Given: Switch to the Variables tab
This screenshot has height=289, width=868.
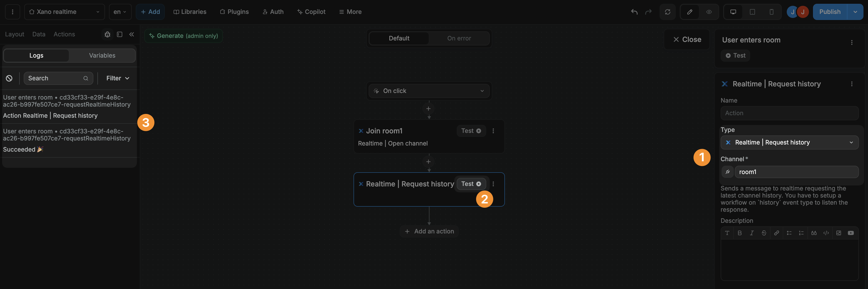Looking at the screenshot, I should point(102,55).
